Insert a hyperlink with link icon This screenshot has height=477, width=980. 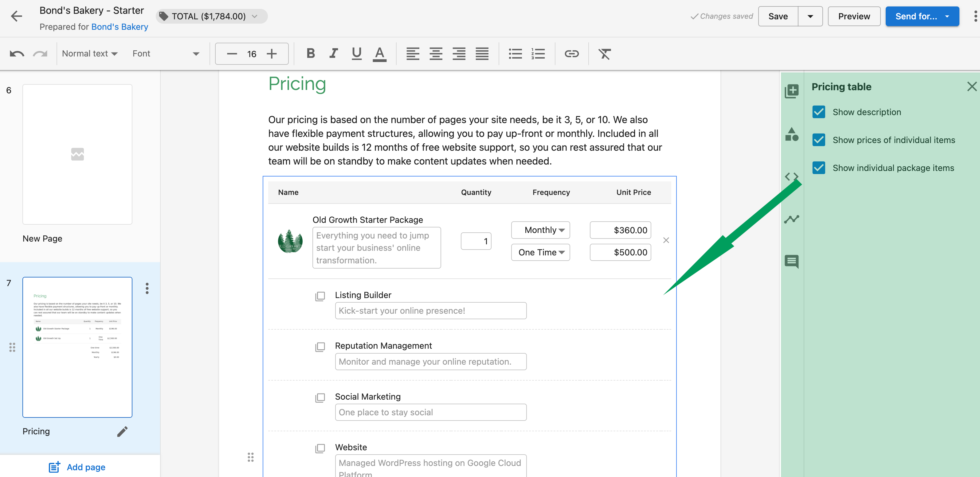pyautogui.click(x=571, y=54)
